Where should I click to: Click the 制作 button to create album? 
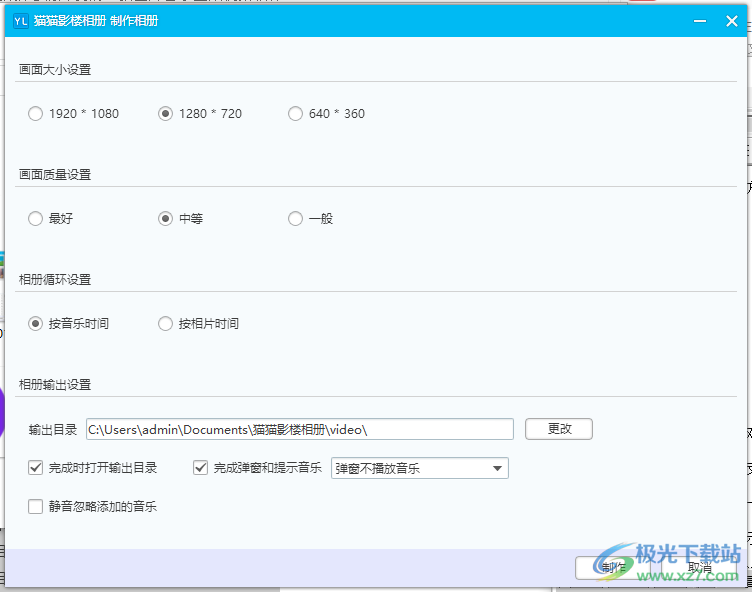[614, 567]
